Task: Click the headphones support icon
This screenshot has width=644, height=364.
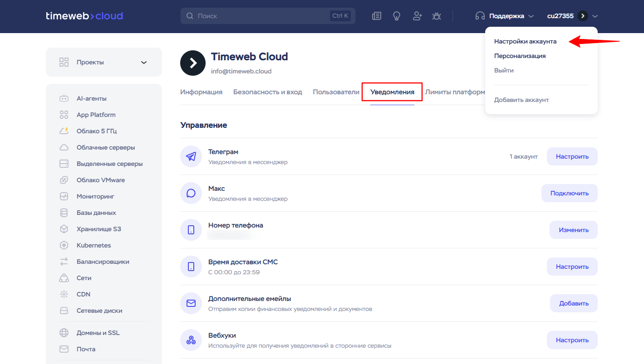Action: coord(480,16)
